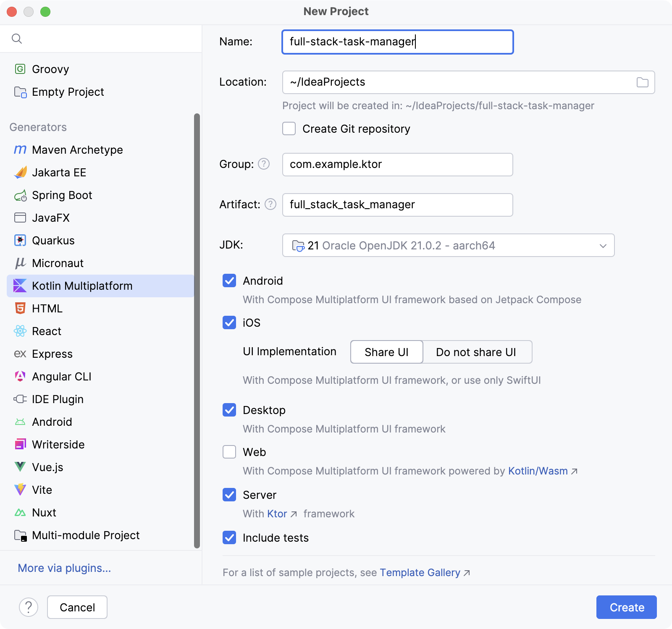
Task: Uncheck Include tests checkbox
Action: [229, 537]
